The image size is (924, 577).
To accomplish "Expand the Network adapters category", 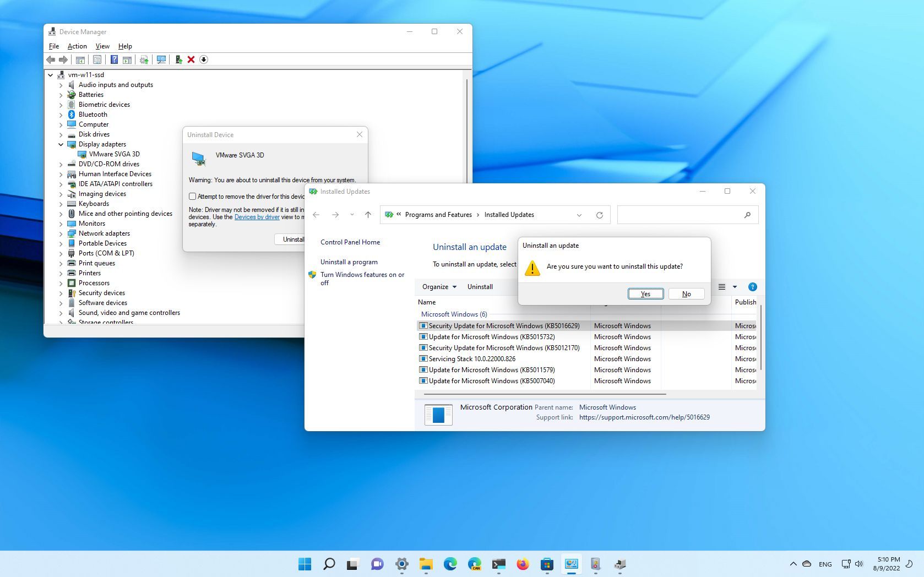I will point(61,233).
